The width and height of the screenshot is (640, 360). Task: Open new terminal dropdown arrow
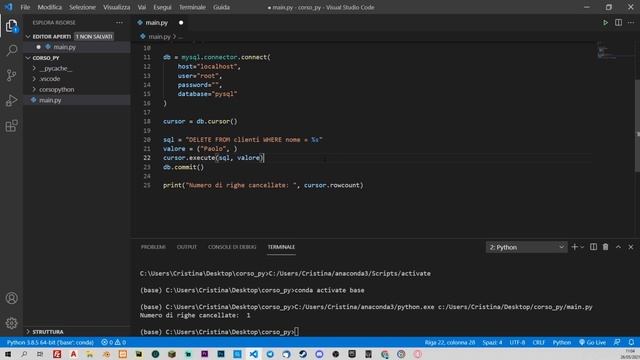[x=582, y=247]
